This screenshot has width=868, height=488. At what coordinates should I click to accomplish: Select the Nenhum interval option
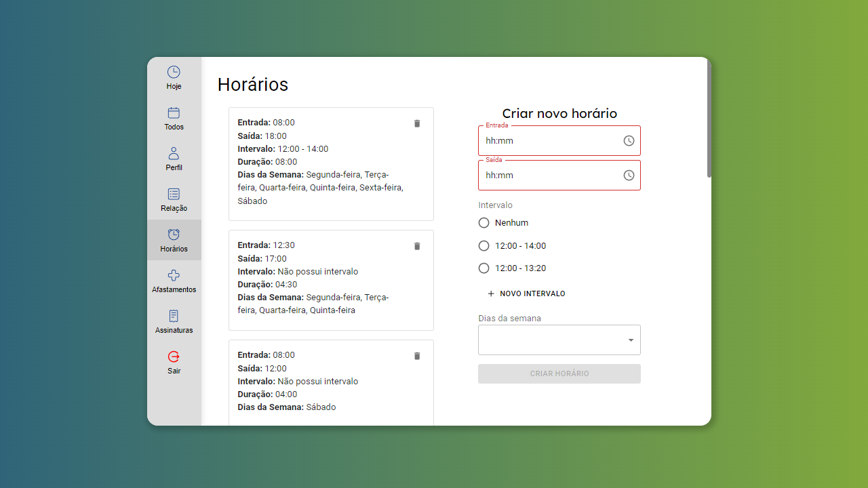click(x=484, y=223)
